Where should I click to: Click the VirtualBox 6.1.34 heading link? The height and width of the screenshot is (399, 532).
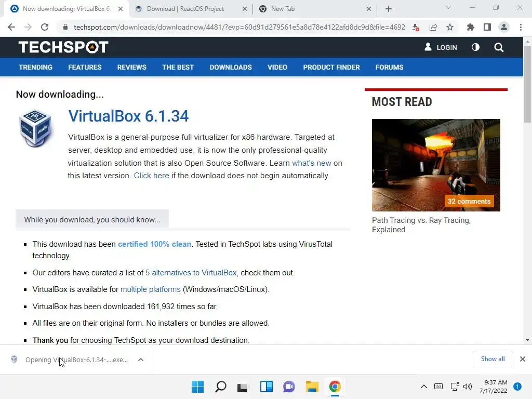[128, 116]
